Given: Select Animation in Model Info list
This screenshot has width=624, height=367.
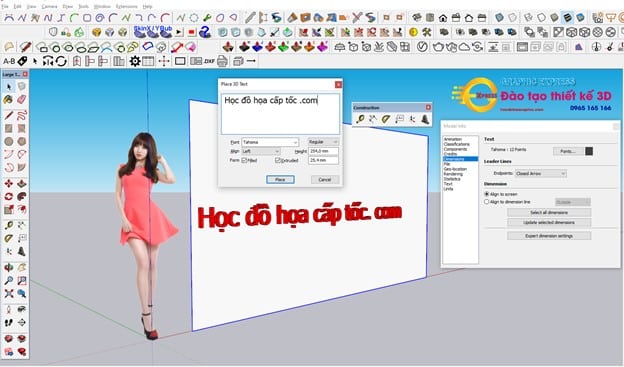Looking at the screenshot, I should (x=452, y=139).
